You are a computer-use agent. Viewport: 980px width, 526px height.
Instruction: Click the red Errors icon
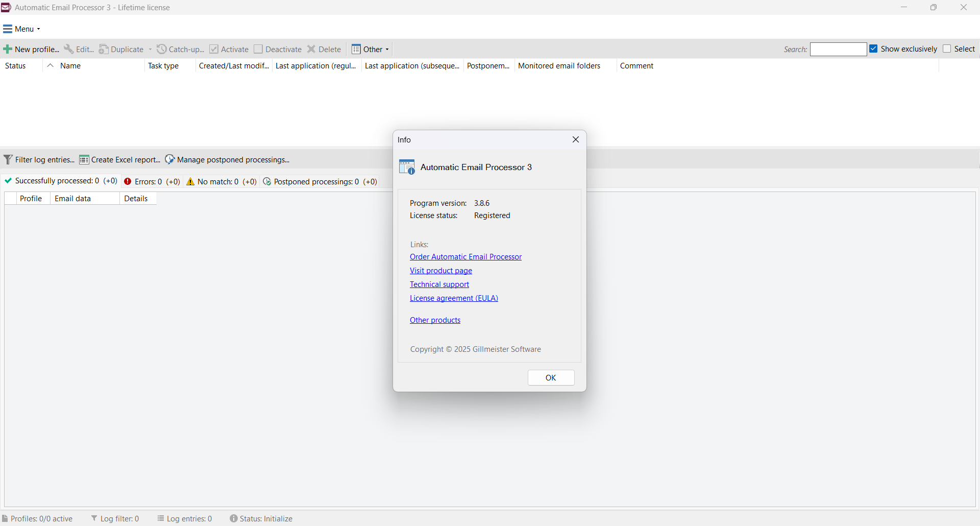pyautogui.click(x=128, y=181)
